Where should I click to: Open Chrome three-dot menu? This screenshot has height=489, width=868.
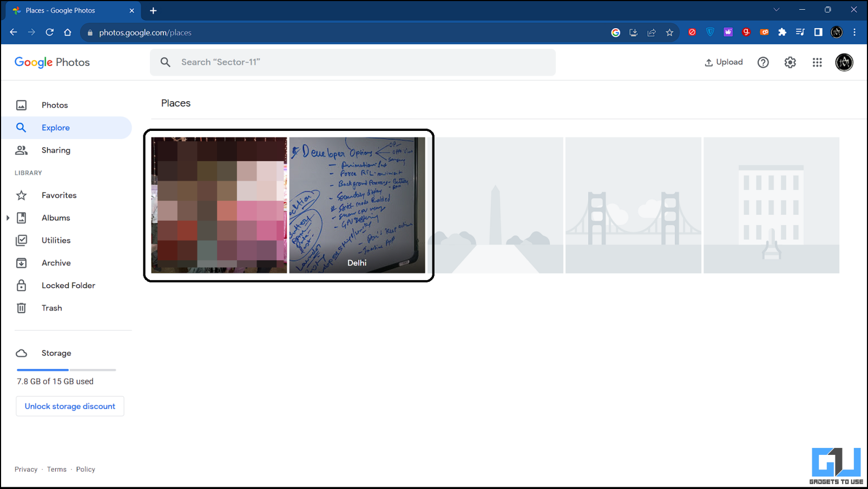pyautogui.click(x=855, y=32)
